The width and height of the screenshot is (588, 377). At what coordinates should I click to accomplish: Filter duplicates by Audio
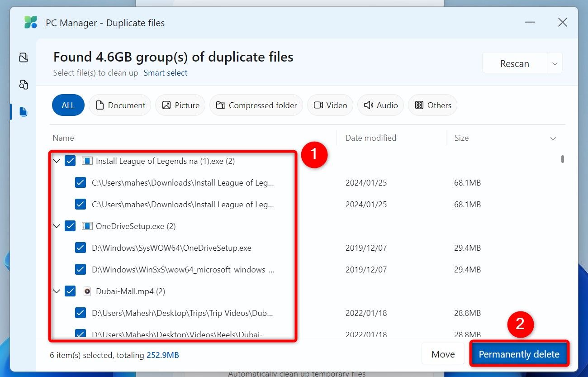pyautogui.click(x=380, y=105)
